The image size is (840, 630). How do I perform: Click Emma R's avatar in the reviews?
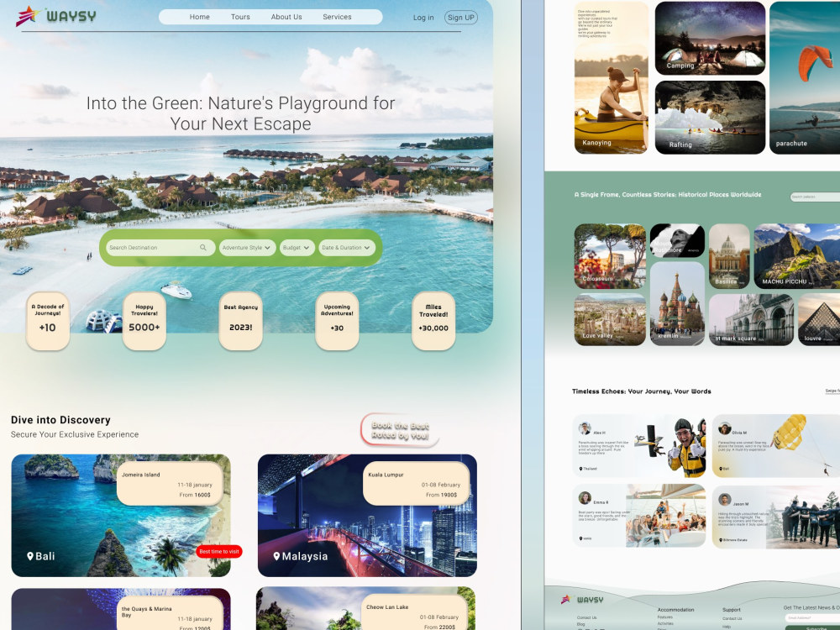585,497
